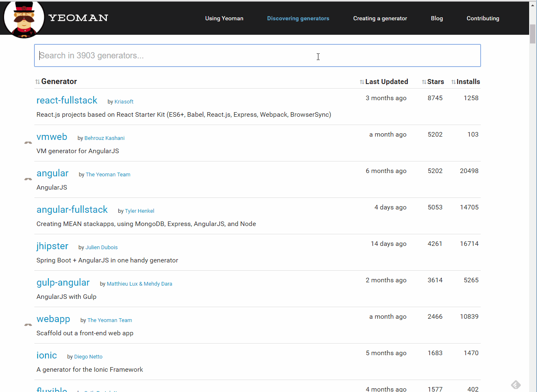Open the ionic generator link
The width and height of the screenshot is (537, 392).
(47, 355)
